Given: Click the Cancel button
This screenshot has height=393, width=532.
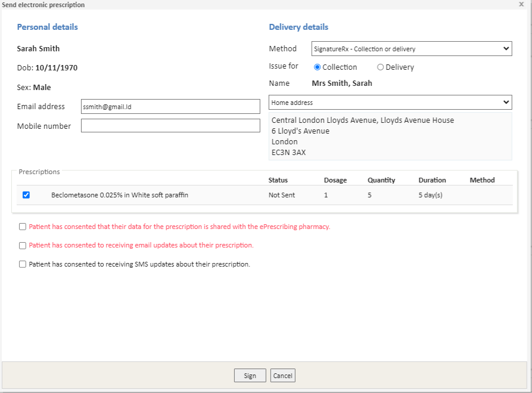Looking at the screenshot, I should pos(282,375).
